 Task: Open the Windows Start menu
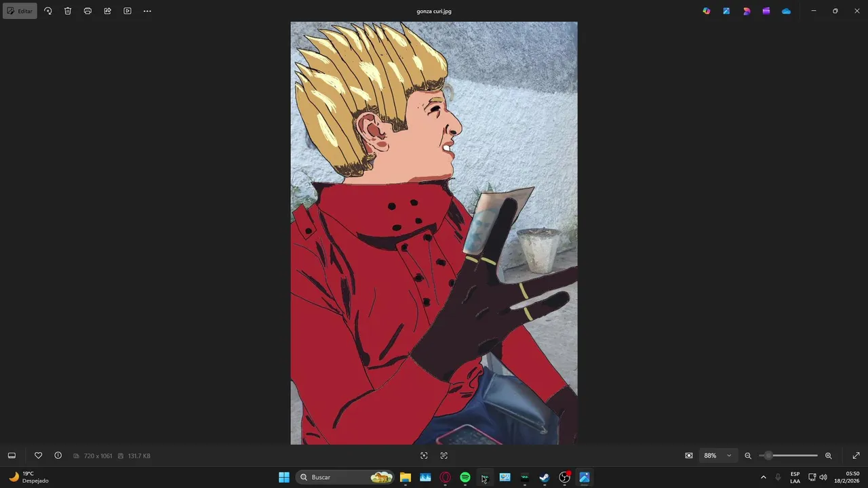(x=284, y=477)
